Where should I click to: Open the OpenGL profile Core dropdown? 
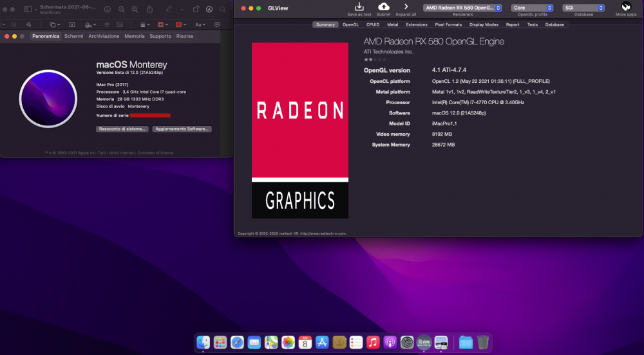[533, 8]
